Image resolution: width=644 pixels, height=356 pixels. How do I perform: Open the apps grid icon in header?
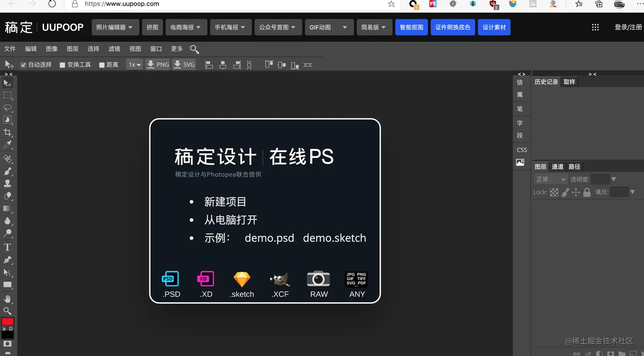[x=595, y=27]
